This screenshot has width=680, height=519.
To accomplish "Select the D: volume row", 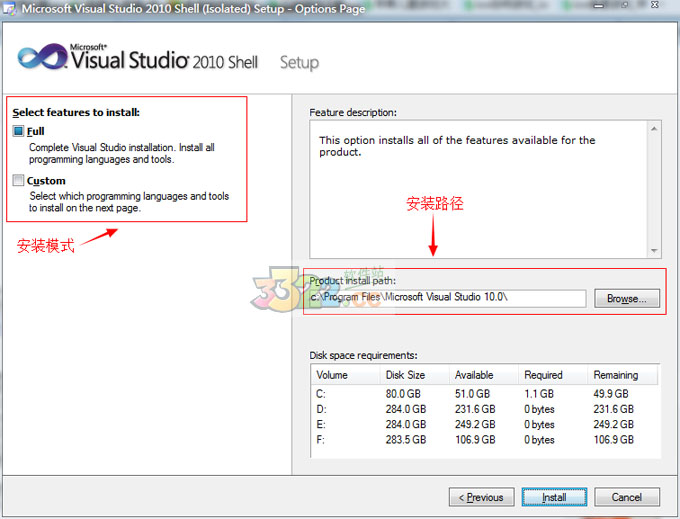I will click(485, 409).
